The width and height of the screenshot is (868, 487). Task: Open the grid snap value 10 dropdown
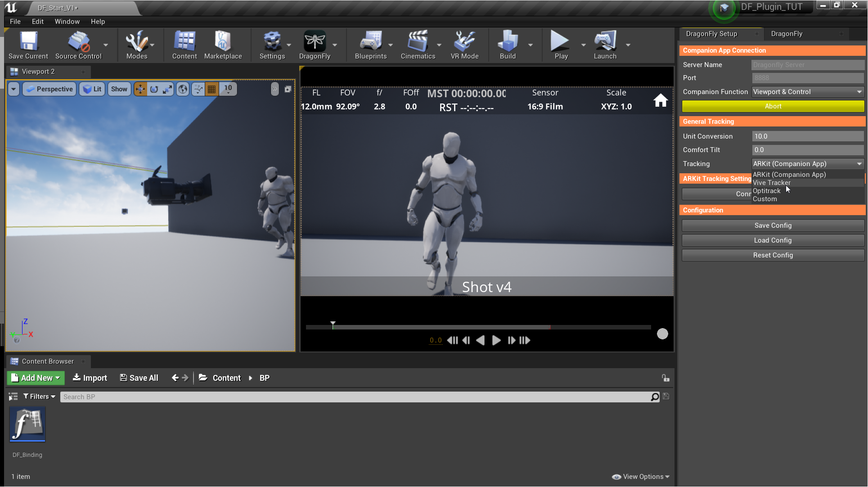(228, 89)
